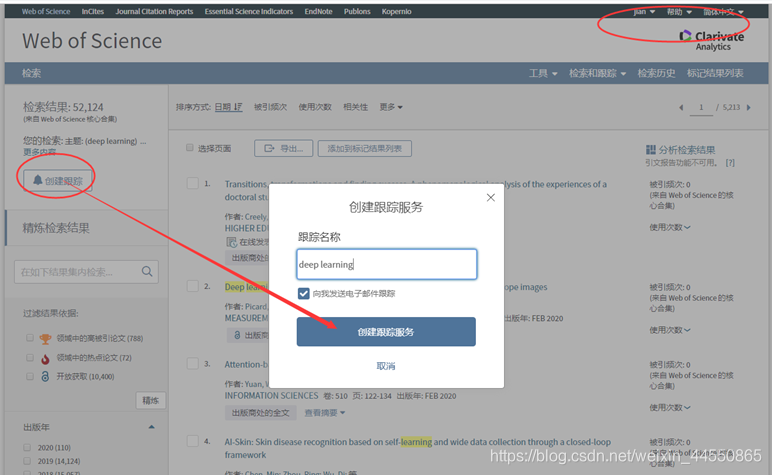Sort results by 相关性
Screen dimensions: 772x475
click(355, 107)
